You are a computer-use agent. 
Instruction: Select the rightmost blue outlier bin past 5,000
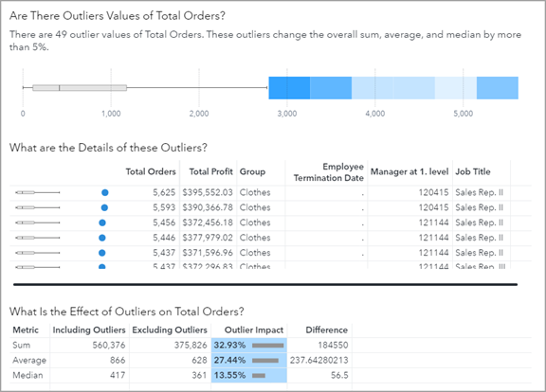click(498, 88)
